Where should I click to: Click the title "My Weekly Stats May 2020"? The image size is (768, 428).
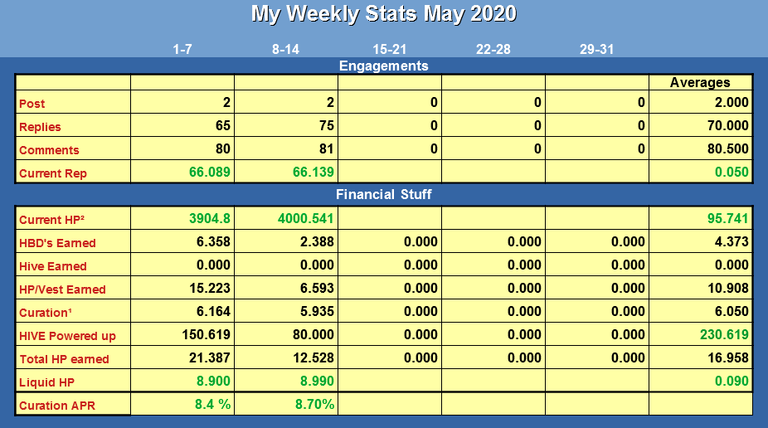tap(384, 14)
